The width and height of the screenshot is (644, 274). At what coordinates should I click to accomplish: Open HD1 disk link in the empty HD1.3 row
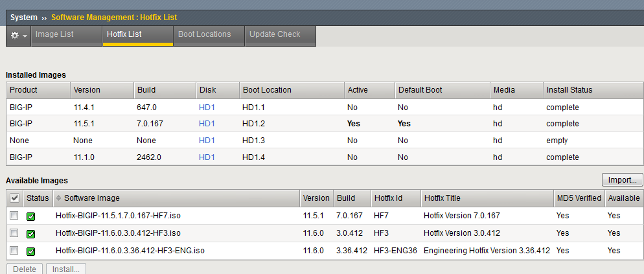pos(207,141)
